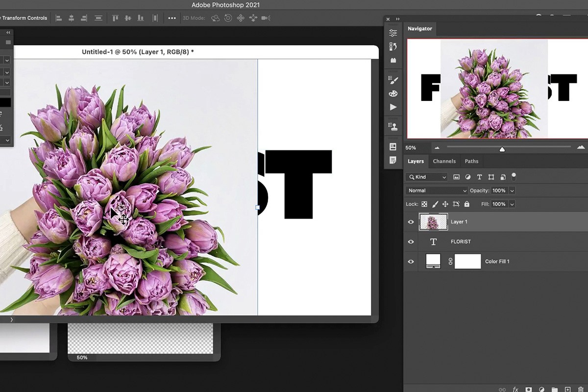Open the Brush Settings panel icon
Viewport: 588px width, 392px height.
click(393, 79)
